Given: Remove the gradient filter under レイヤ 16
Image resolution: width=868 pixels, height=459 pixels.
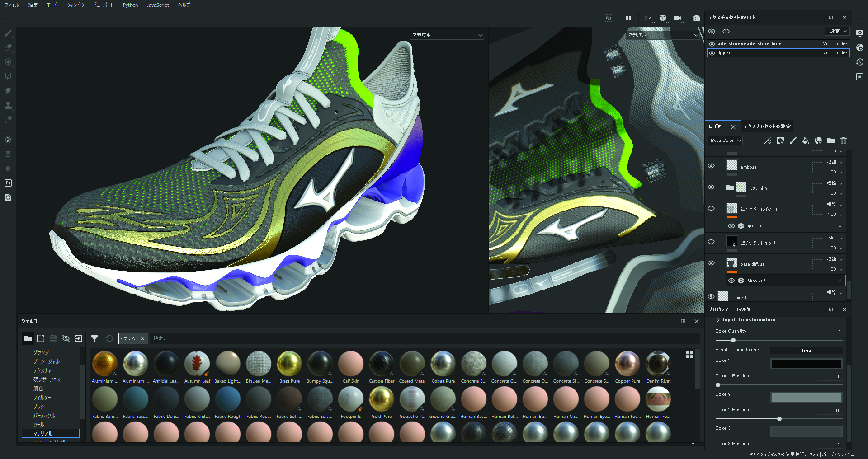Looking at the screenshot, I should tap(840, 226).
